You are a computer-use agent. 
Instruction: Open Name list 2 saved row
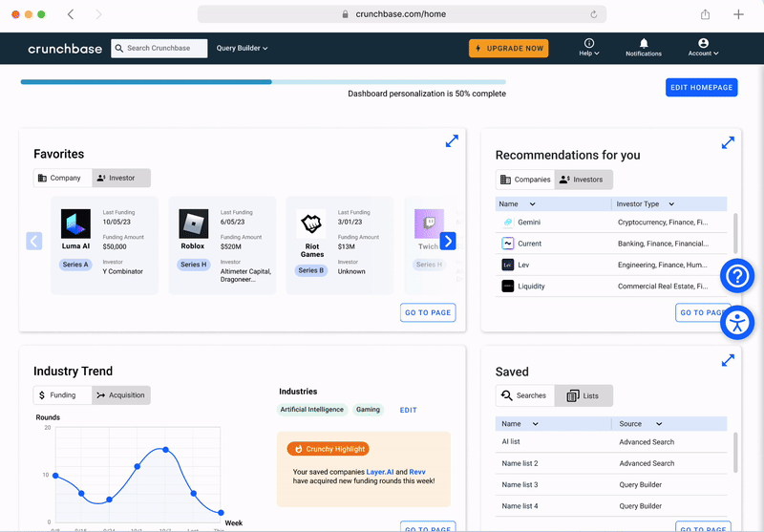click(611, 463)
